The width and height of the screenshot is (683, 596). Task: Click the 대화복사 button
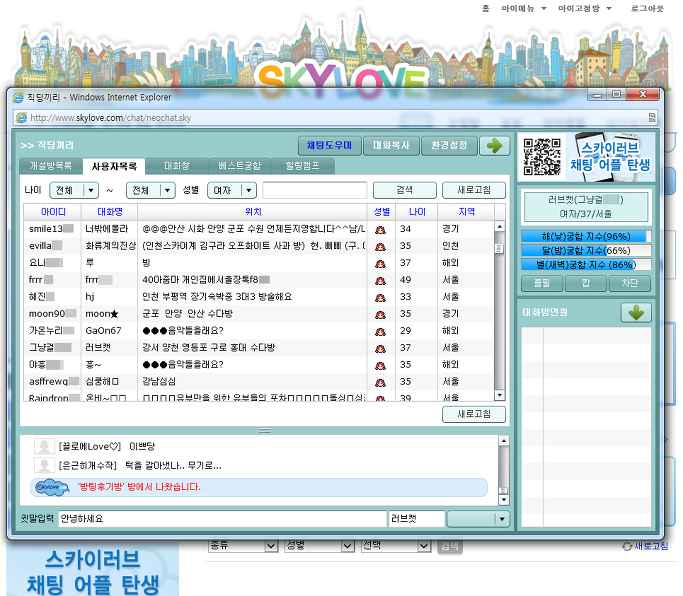tap(391, 146)
